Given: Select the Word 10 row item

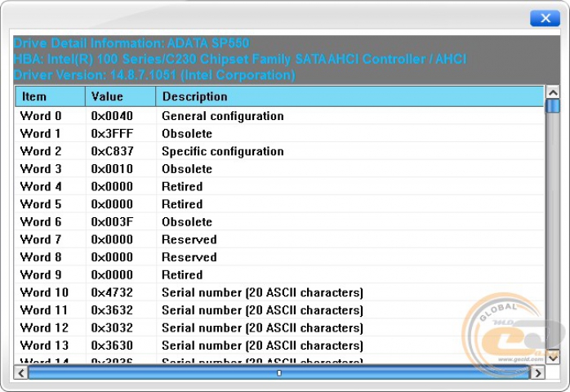Looking at the screenshot, I should 44,292.
